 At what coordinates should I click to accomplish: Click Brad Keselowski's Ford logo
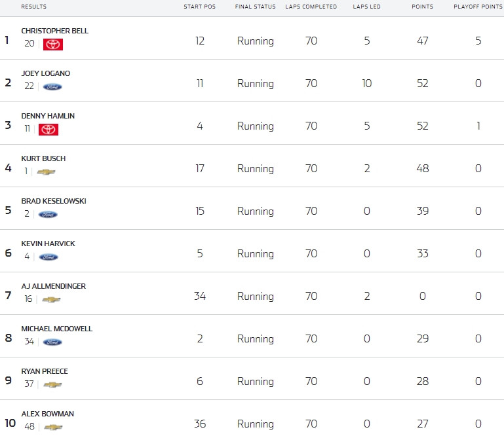48,215
